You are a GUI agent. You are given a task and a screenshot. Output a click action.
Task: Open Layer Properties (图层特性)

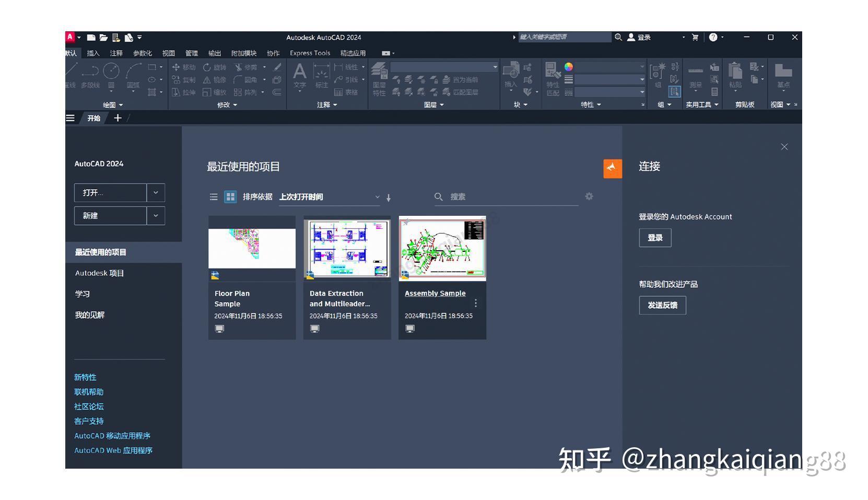(x=379, y=78)
